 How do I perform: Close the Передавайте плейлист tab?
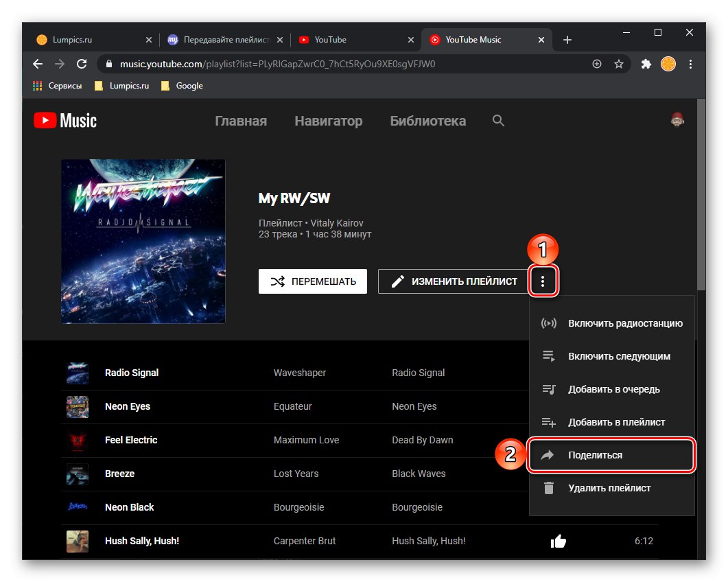pyautogui.click(x=280, y=40)
